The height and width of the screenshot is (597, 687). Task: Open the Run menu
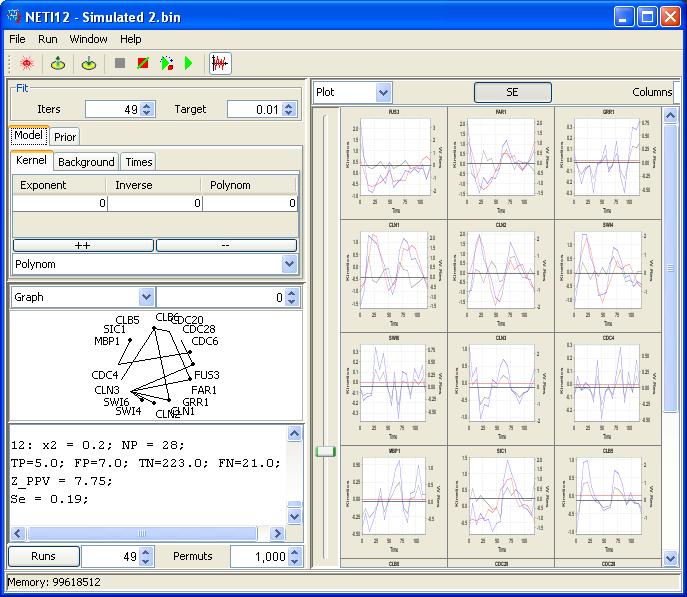pos(48,39)
